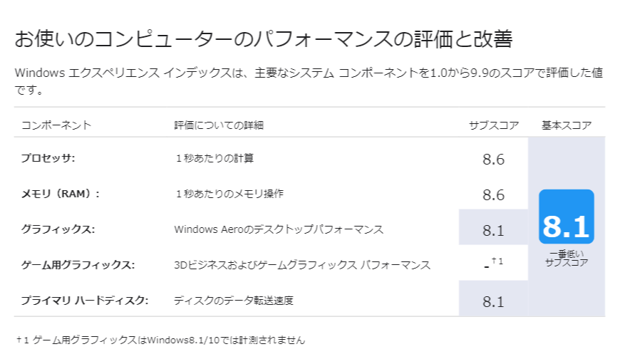This screenshot has height=364, width=620.
Task: Click the グラフィックス row label
Action: (x=58, y=229)
